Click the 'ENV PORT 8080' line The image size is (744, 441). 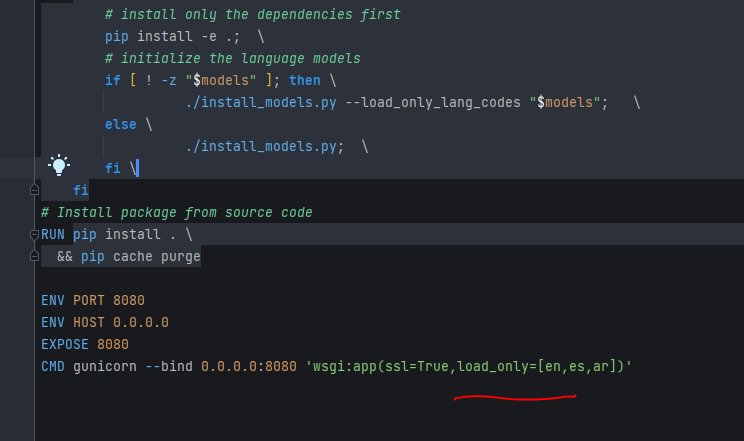(92, 300)
